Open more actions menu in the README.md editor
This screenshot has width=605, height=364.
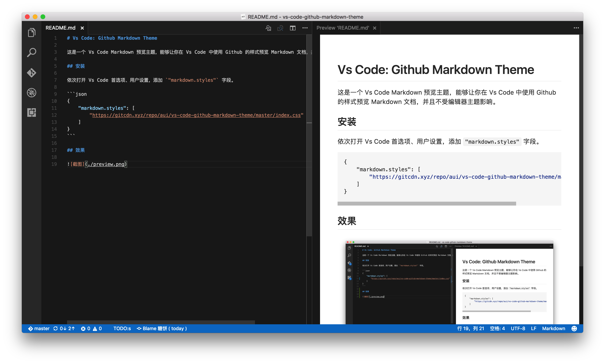coord(305,28)
